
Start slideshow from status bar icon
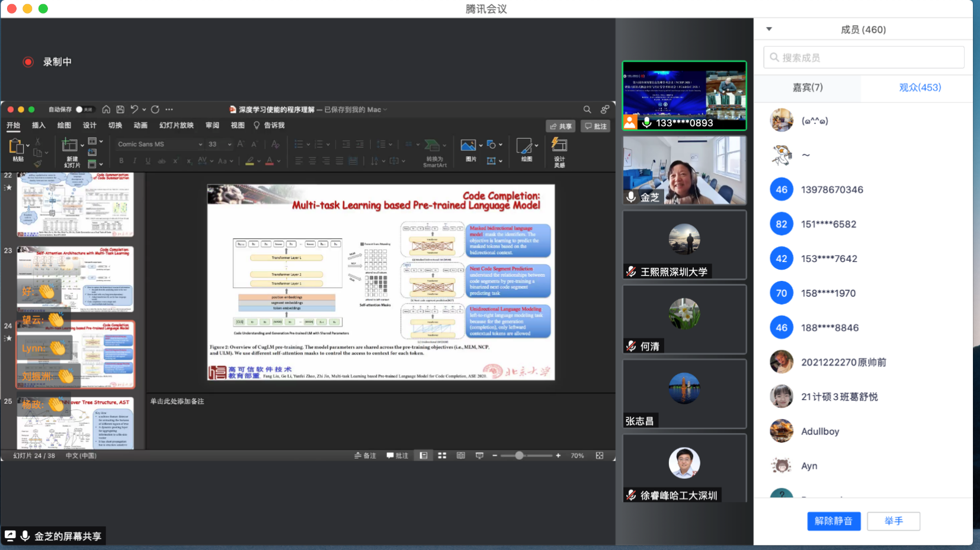479,456
